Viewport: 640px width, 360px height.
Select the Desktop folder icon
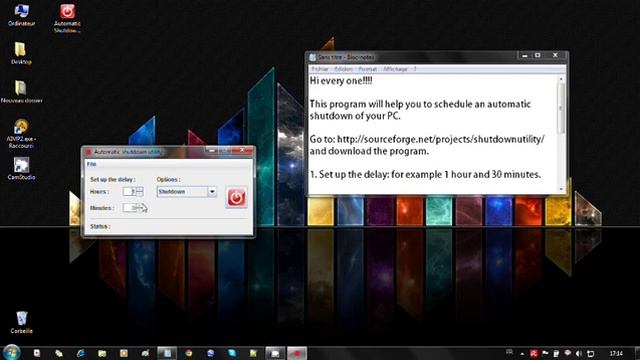pos(21,53)
